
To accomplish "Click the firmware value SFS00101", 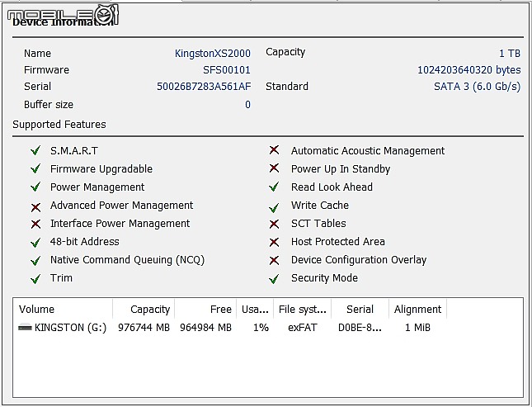I will (x=227, y=70).
